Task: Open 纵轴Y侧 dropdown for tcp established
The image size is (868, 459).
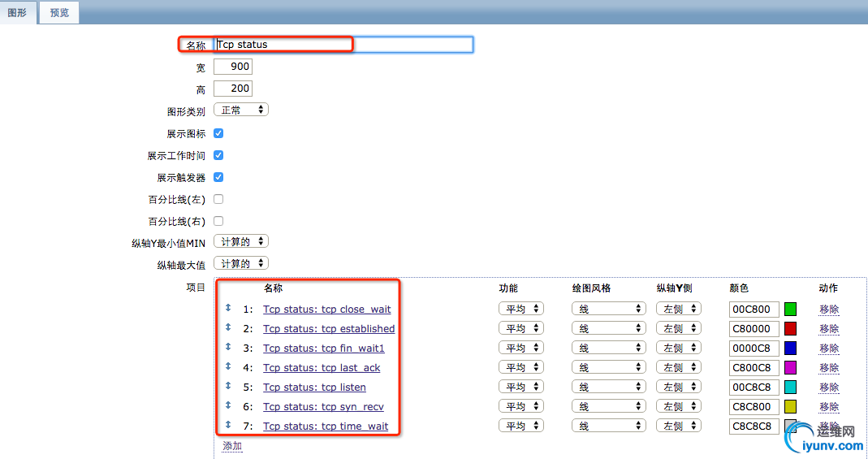Action: pyautogui.click(x=679, y=328)
